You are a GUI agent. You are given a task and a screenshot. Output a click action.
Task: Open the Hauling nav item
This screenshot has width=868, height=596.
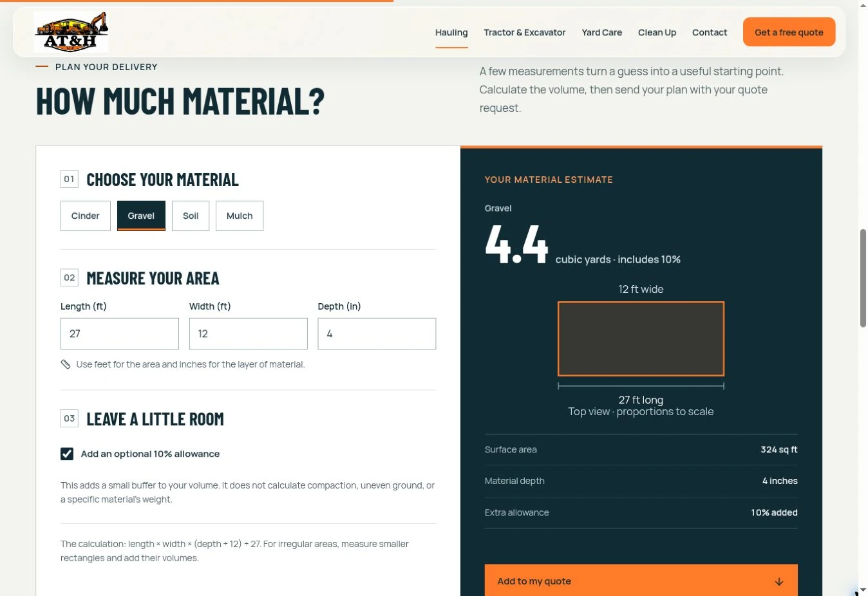pos(451,32)
